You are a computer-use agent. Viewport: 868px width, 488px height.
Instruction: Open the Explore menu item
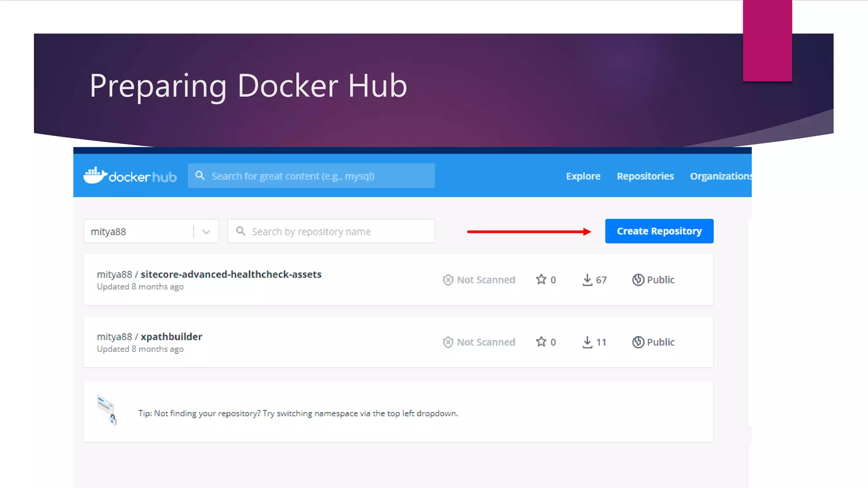point(583,176)
